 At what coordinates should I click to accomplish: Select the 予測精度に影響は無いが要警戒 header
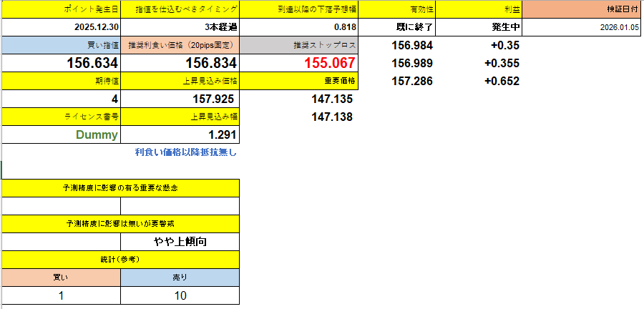pos(121,224)
